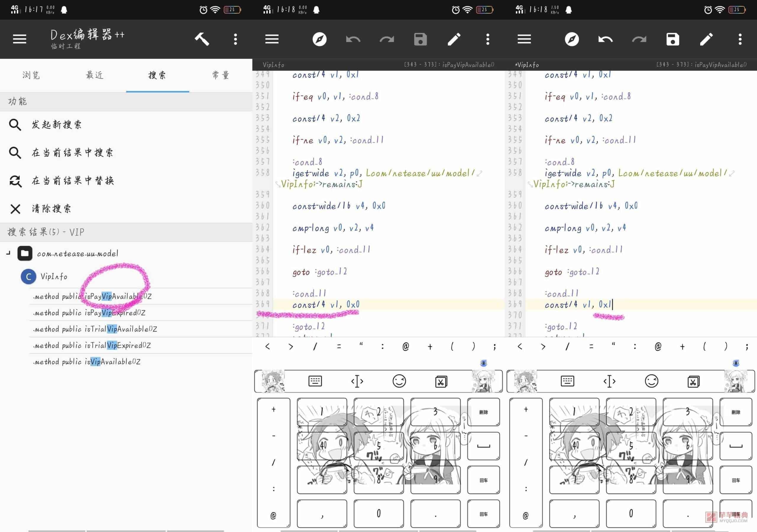Click the hamburger menu icon left editor
The height and width of the screenshot is (532, 757).
coord(271,39)
